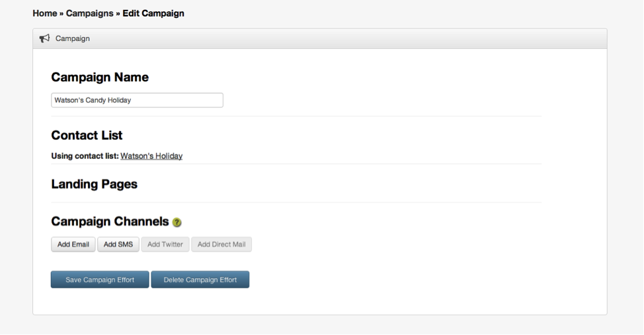Open the green Campaign Channels help icon
The image size is (644, 335).
[177, 222]
